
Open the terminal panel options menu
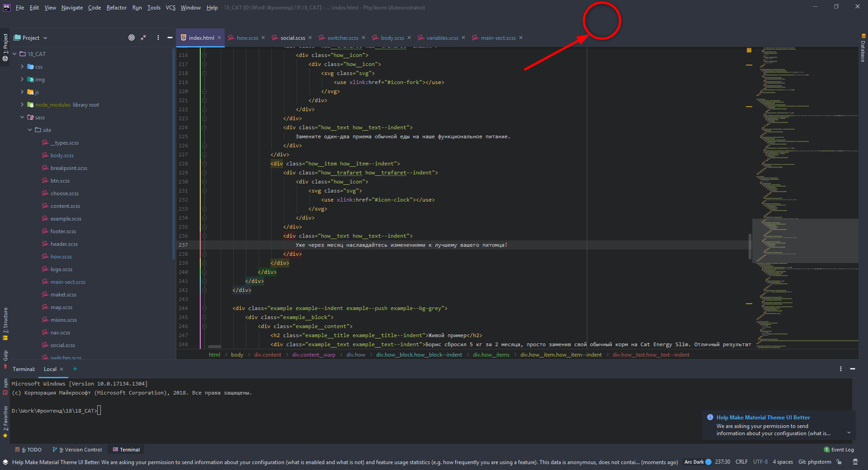coord(841,369)
